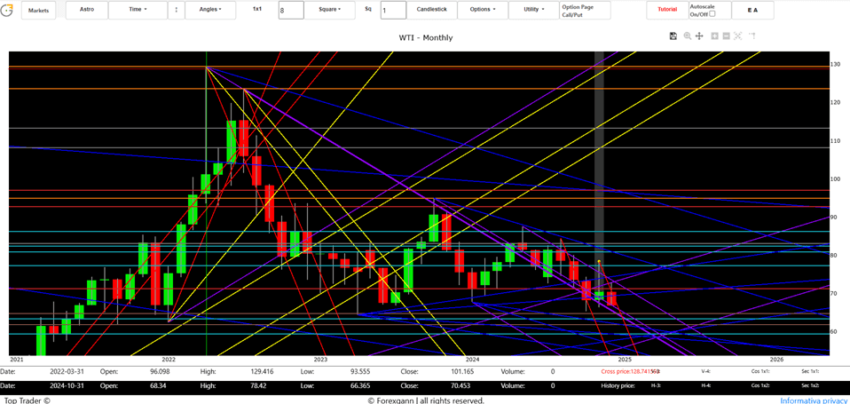Open the red Tutorial button

pos(667,10)
